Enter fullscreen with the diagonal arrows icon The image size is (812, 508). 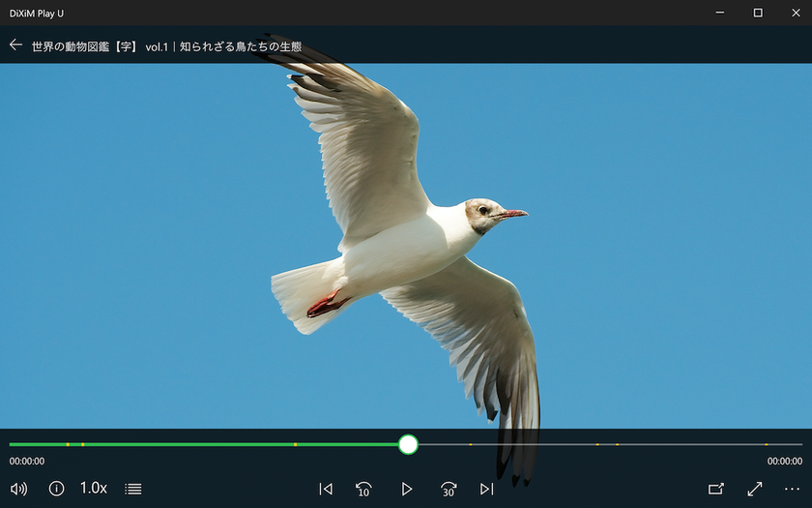coord(755,489)
